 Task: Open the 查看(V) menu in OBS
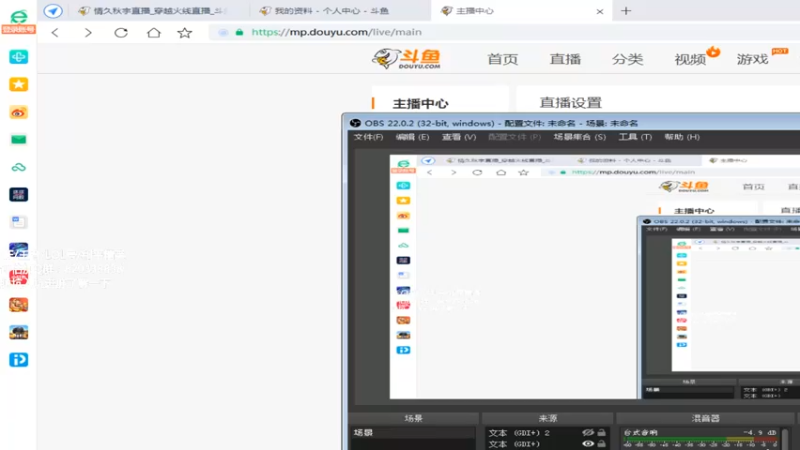[x=459, y=137]
